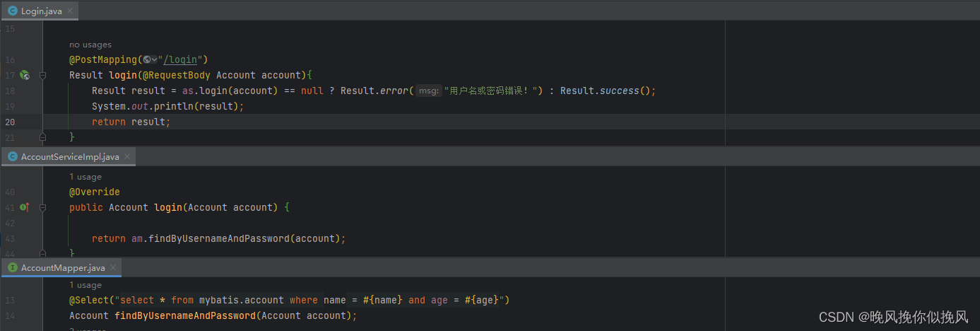Click the implements-method gutter icon on line 41
This screenshot has width=980, height=331.
(24, 207)
